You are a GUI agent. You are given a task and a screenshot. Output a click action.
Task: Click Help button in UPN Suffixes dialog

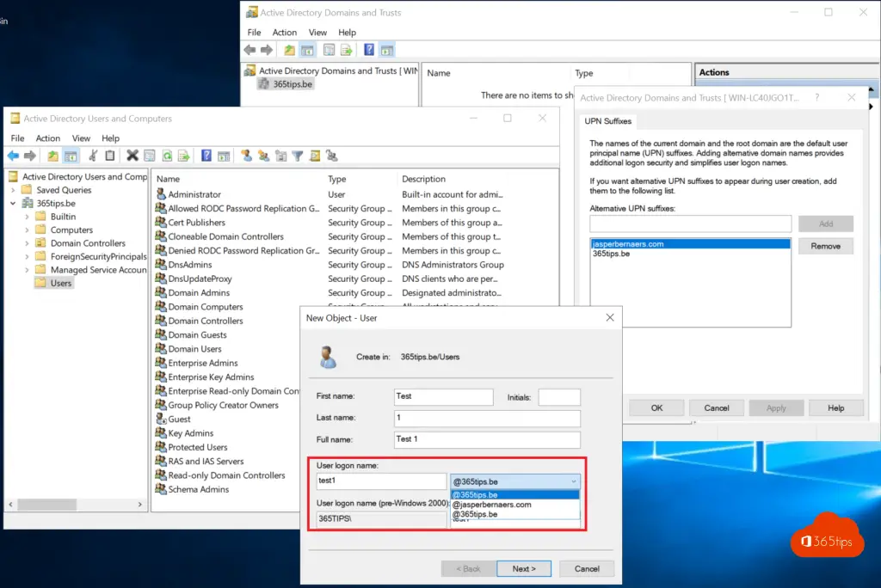coord(835,407)
